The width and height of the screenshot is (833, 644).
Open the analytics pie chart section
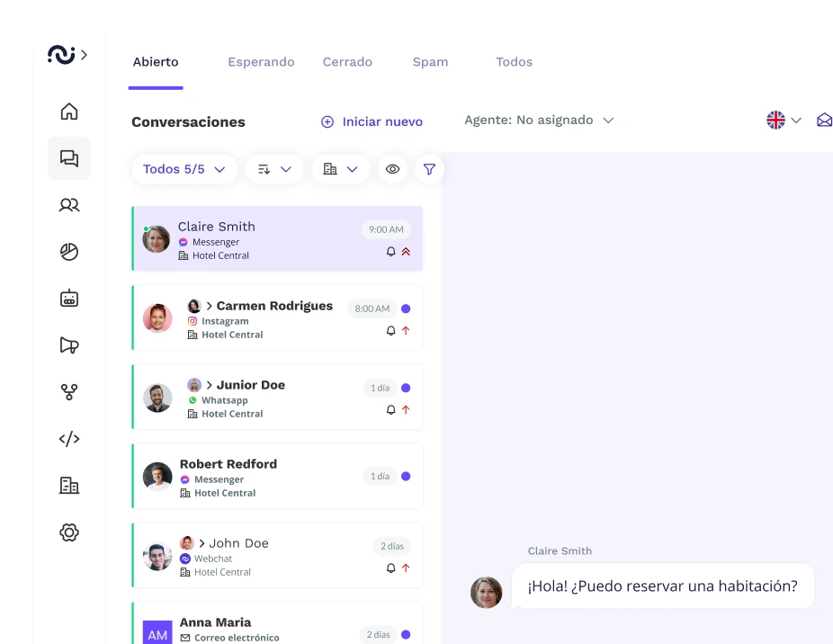pyautogui.click(x=69, y=252)
